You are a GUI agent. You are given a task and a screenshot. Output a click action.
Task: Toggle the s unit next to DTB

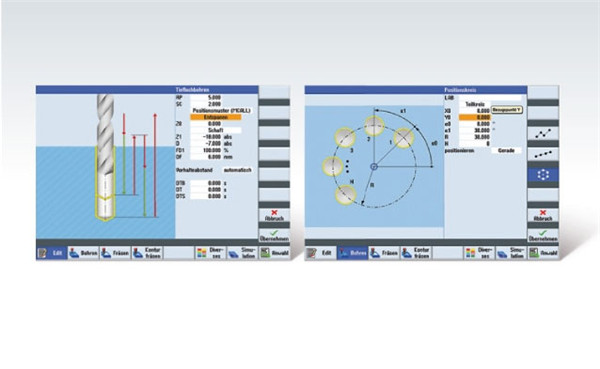click(x=225, y=183)
